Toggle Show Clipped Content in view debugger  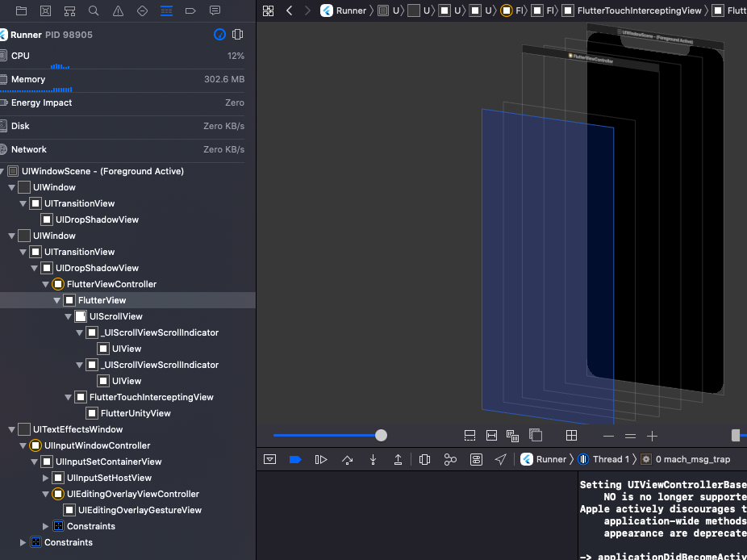(470, 436)
